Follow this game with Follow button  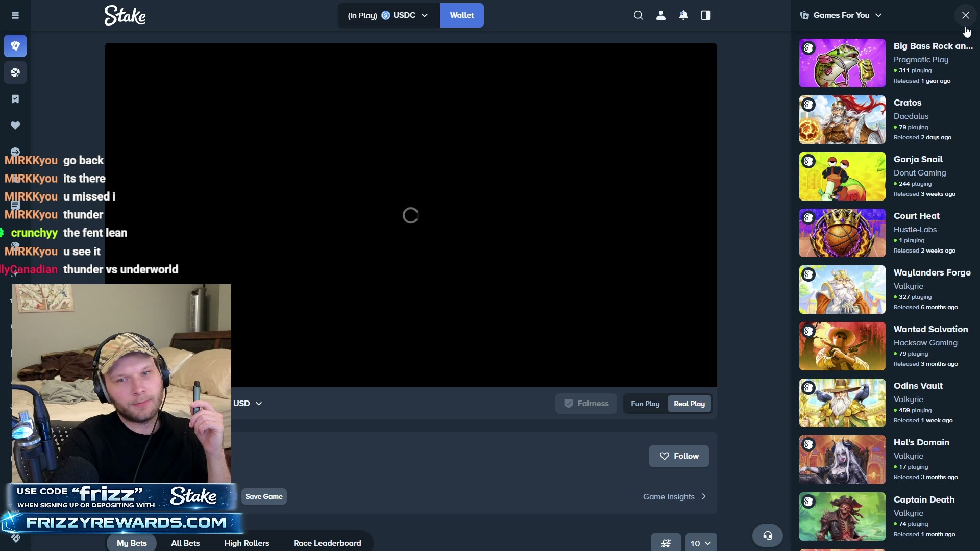coord(679,456)
